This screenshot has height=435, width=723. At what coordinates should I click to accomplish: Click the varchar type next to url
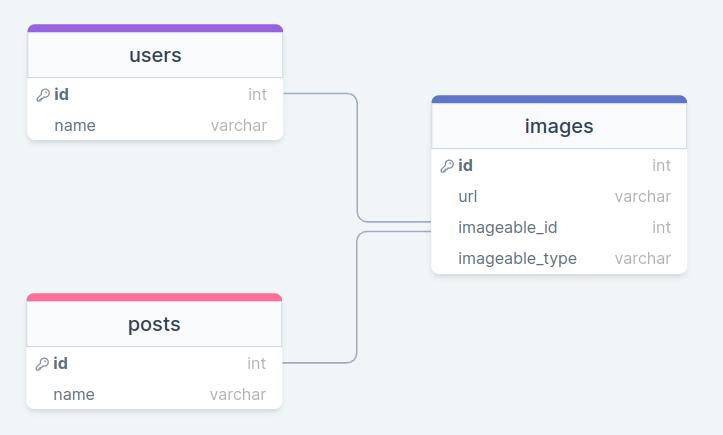coord(643,197)
